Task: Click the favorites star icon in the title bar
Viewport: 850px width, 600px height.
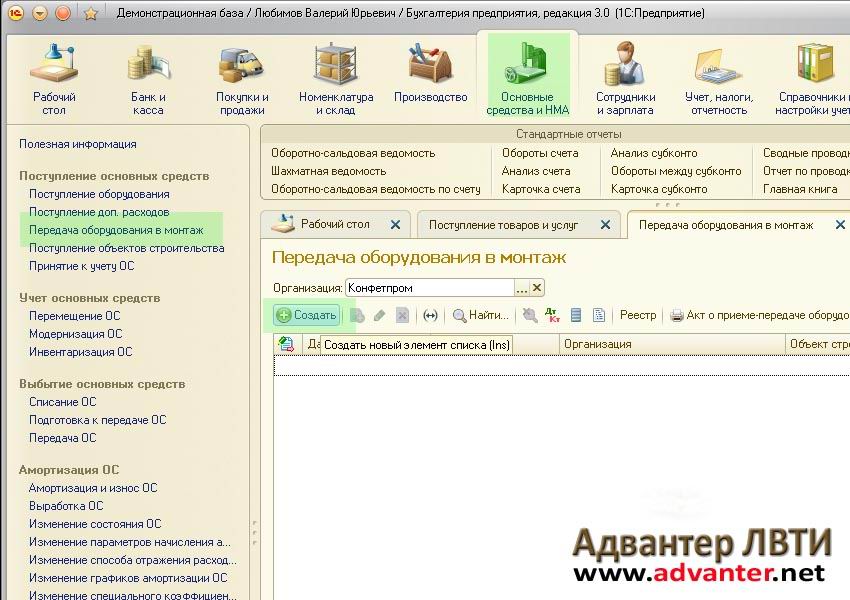Action: tap(91, 13)
